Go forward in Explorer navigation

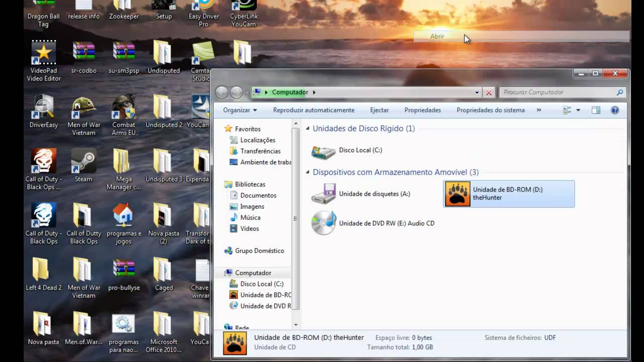[236, 93]
